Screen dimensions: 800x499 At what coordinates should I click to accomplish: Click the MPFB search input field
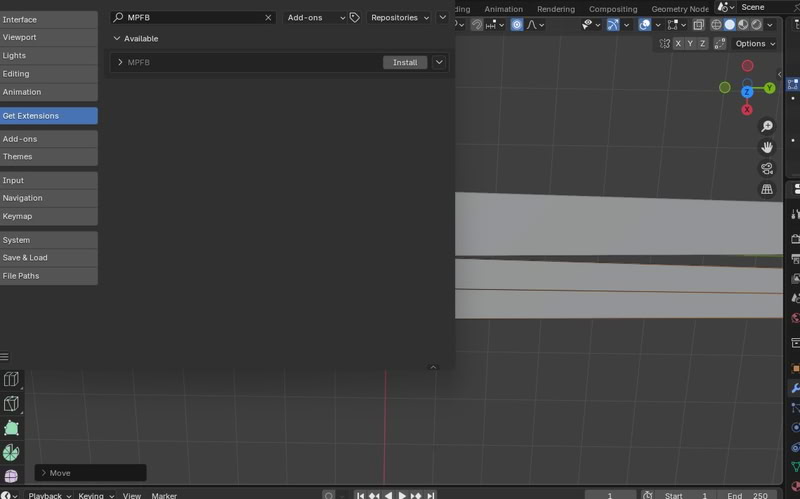pos(193,18)
